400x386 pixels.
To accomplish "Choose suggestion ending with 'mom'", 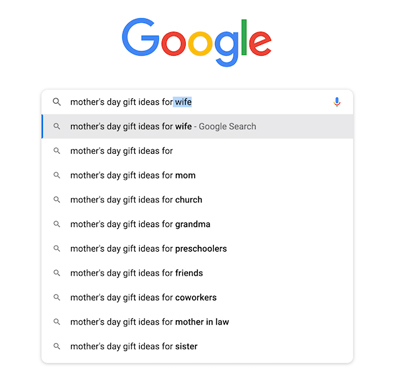I will pyautogui.click(x=197, y=175).
